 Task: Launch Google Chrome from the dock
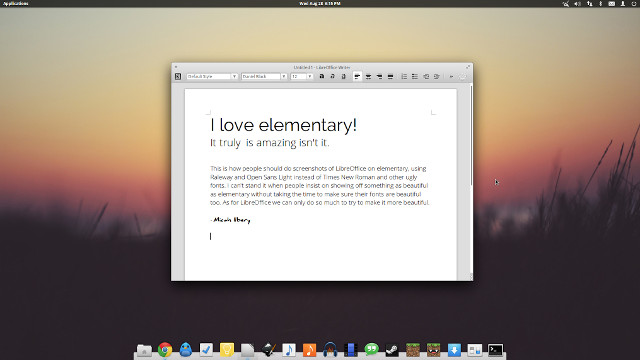165,350
